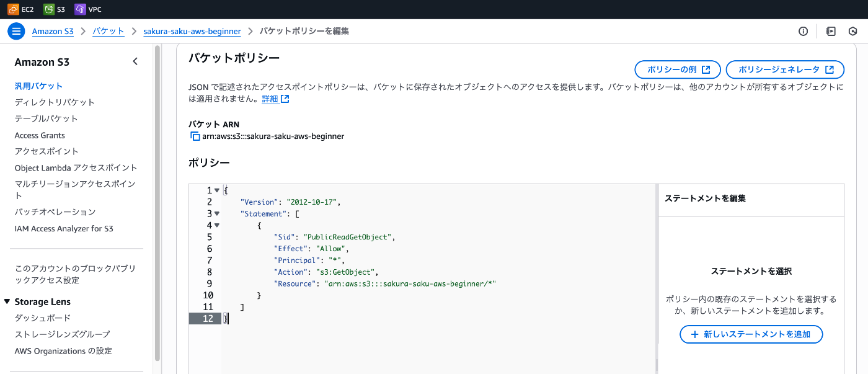Open バッチオペレーション
The height and width of the screenshot is (374, 868).
point(55,212)
